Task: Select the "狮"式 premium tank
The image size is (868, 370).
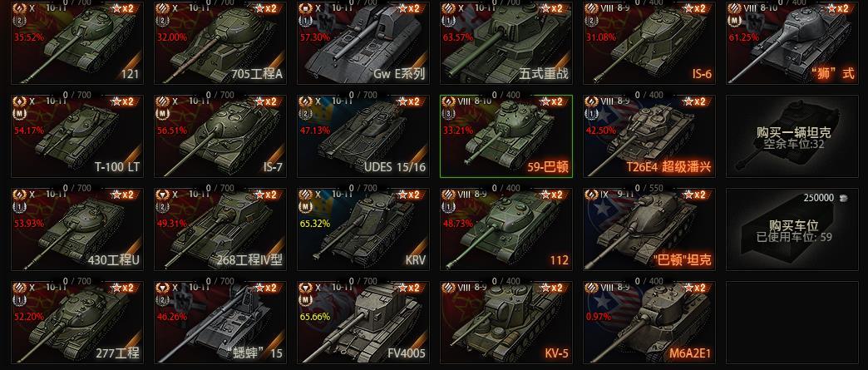Action: [x=792, y=42]
